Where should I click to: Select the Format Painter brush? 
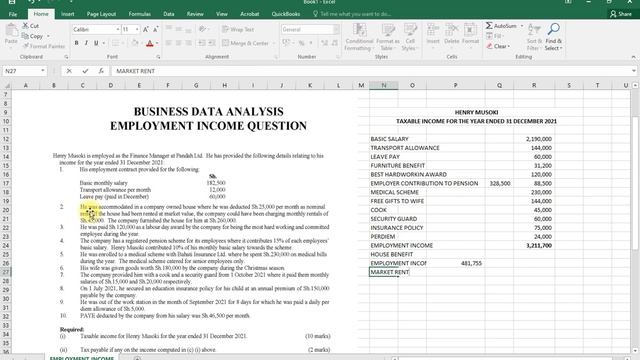tap(25, 46)
